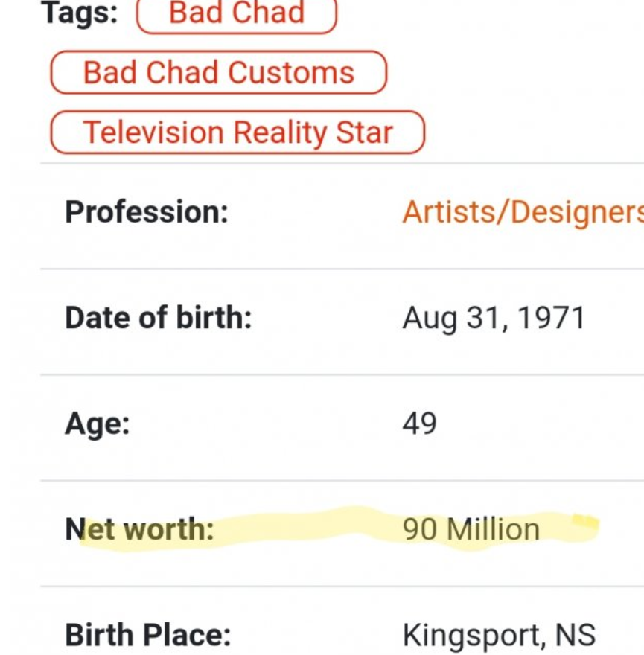Image resolution: width=644 pixels, height=655 pixels.
Task: Open the Bad Chad Customs tag
Action: [218, 72]
